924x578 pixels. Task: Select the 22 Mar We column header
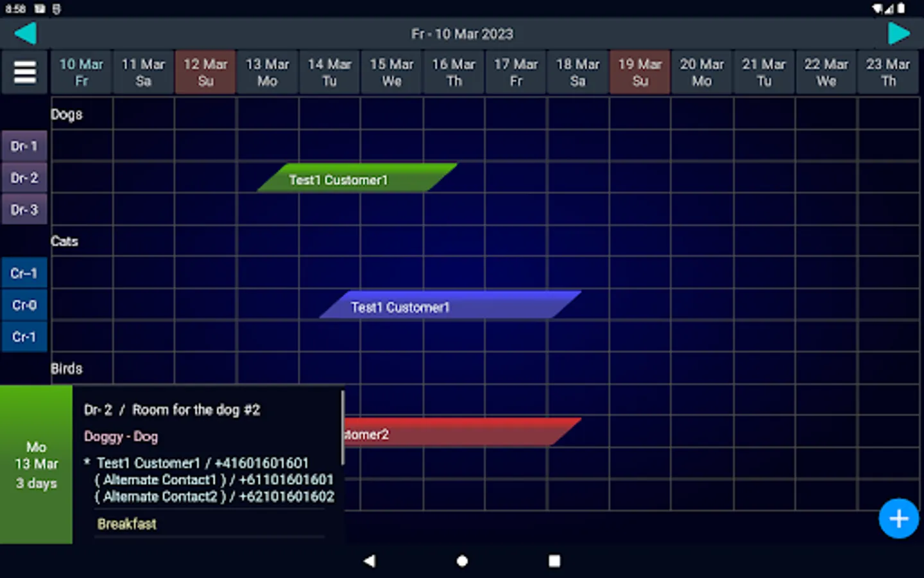(826, 73)
